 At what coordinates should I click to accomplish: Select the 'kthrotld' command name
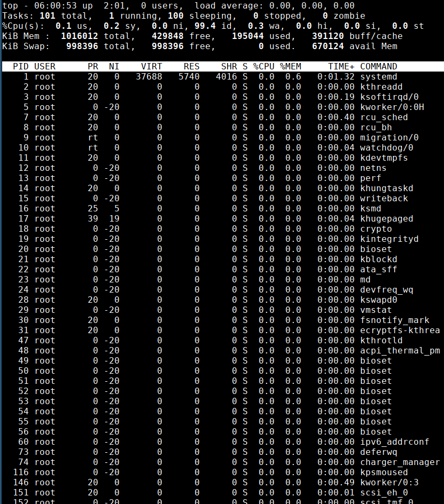(x=381, y=341)
